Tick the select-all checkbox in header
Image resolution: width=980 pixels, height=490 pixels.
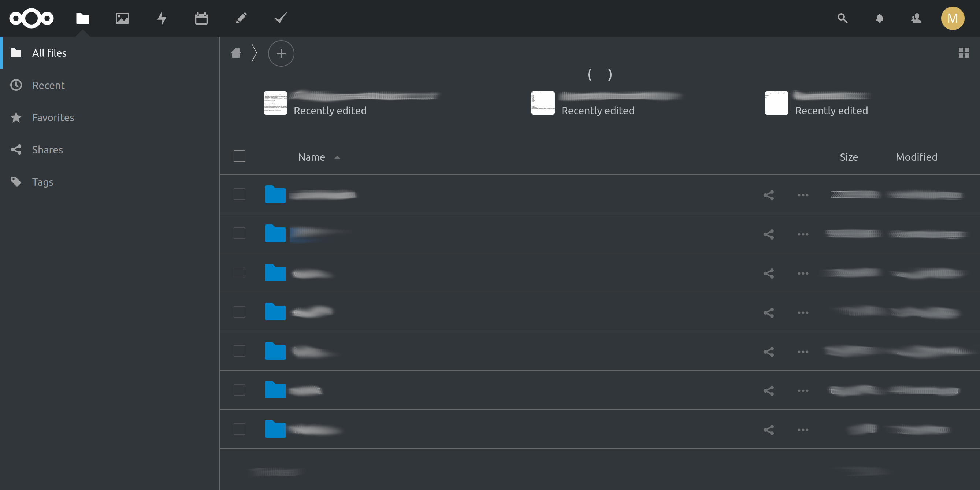click(x=239, y=156)
